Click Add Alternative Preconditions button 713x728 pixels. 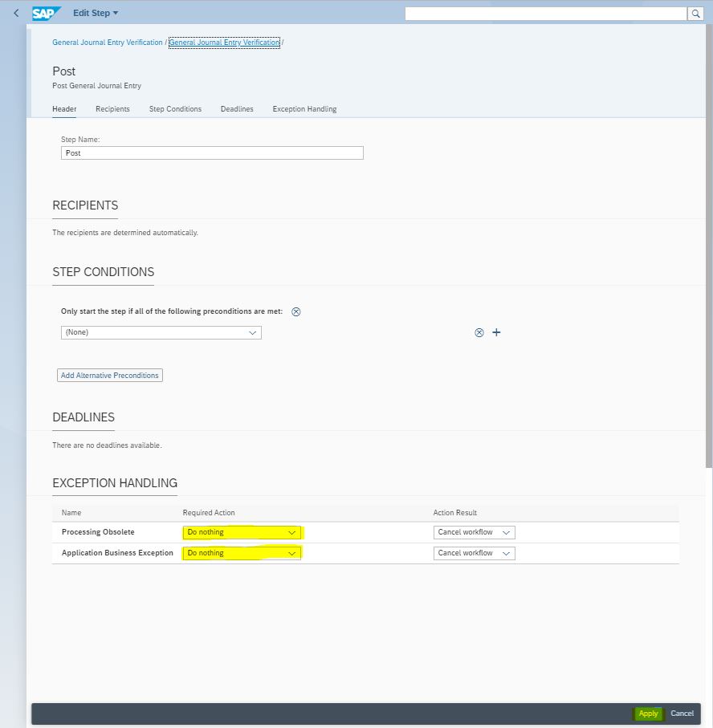pos(110,375)
